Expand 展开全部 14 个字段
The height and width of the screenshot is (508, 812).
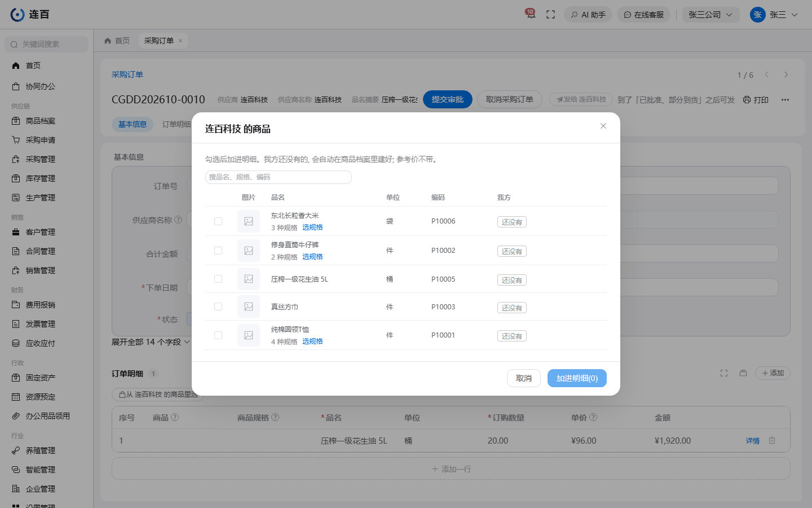click(151, 342)
